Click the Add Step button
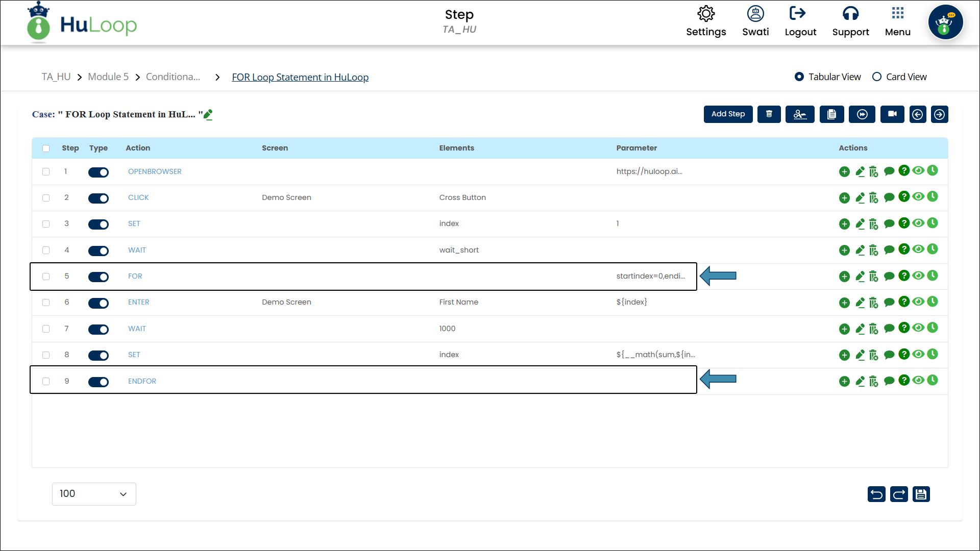This screenshot has height=551, width=980. pos(728,114)
